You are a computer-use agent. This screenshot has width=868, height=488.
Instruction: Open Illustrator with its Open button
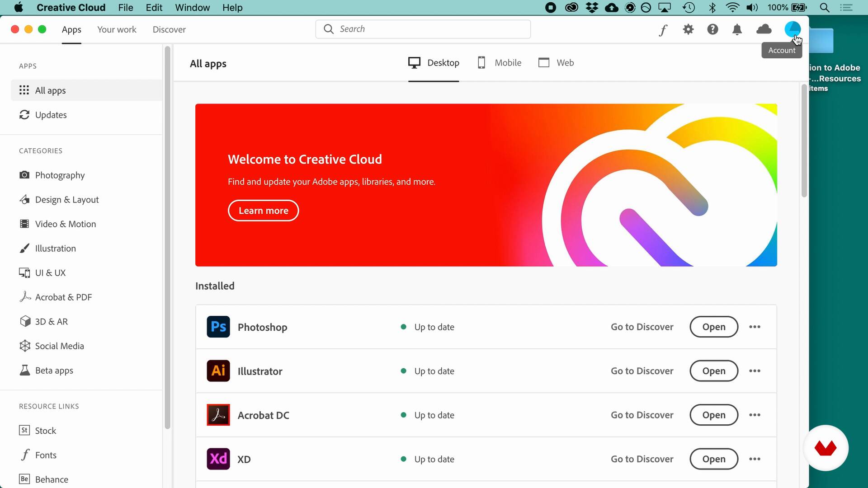pyautogui.click(x=714, y=371)
